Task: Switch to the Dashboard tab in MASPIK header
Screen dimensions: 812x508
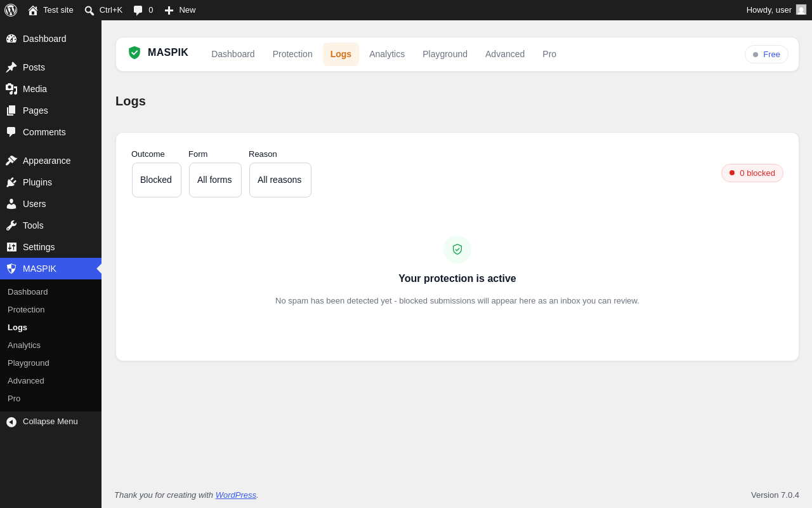Action: [233, 54]
